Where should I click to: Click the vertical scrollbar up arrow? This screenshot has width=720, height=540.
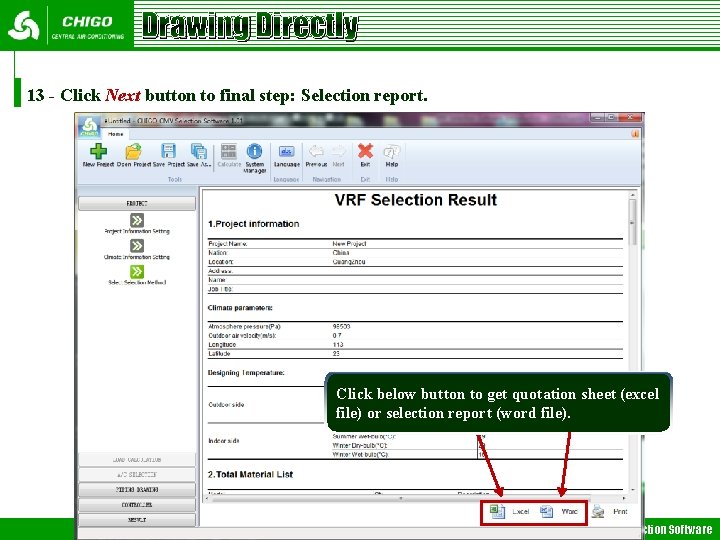(x=633, y=194)
